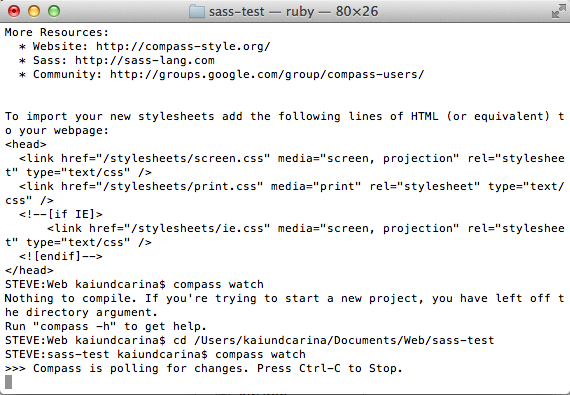Minimize the window with yellow button

tap(34, 11)
